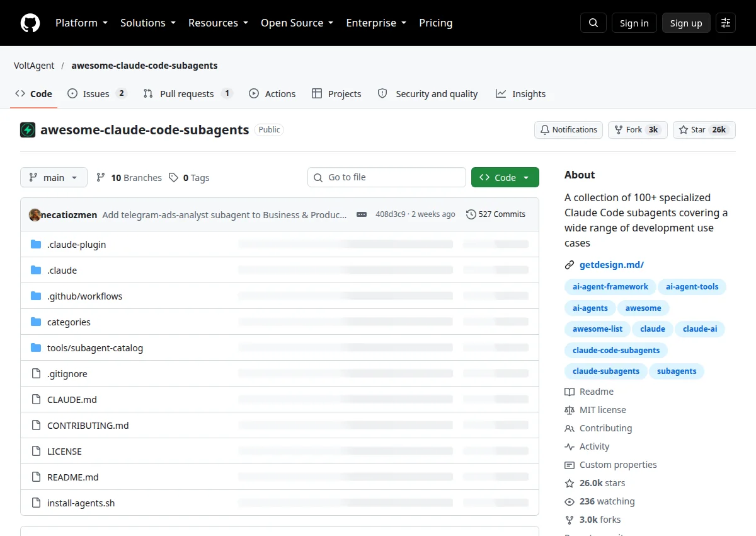Open the .github/workflows folder
Viewport: 756px width, 536px height.
(84, 296)
